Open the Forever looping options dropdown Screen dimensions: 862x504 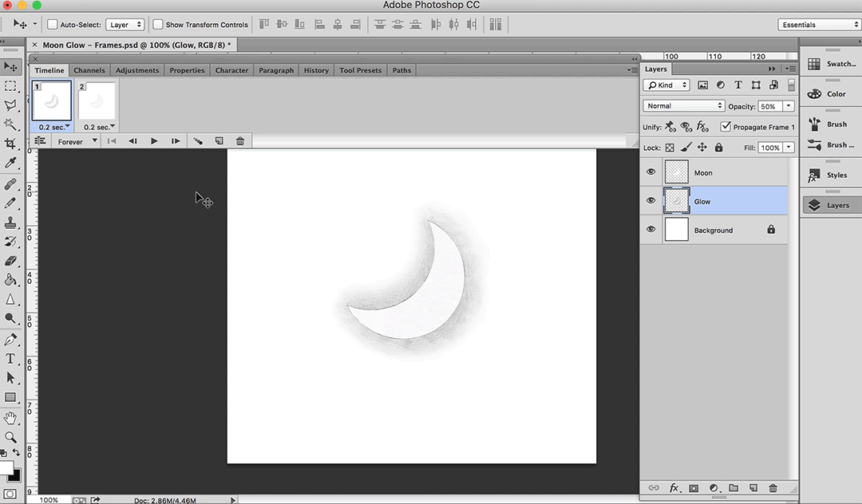77,141
